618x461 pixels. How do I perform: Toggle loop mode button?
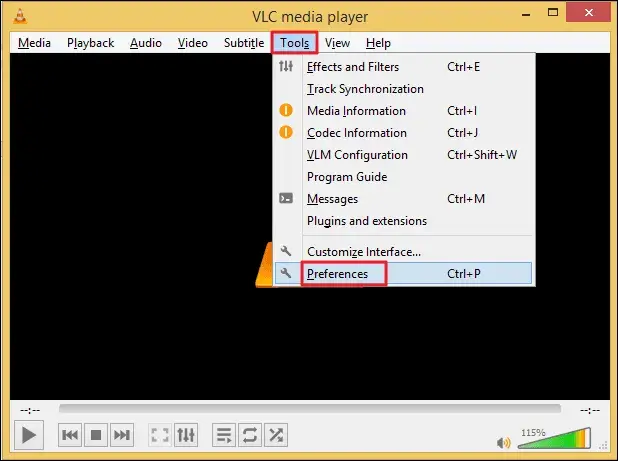(x=250, y=435)
